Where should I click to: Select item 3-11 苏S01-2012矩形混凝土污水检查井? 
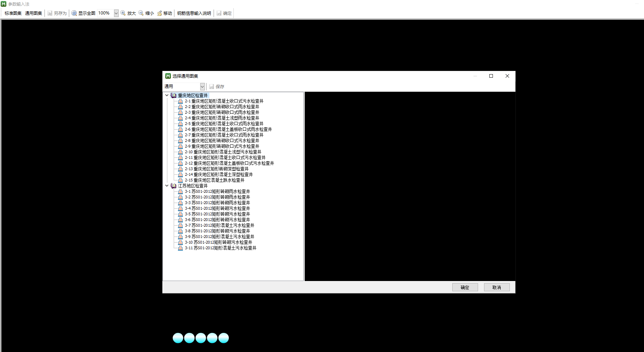pyautogui.click(x=220, y=248)
